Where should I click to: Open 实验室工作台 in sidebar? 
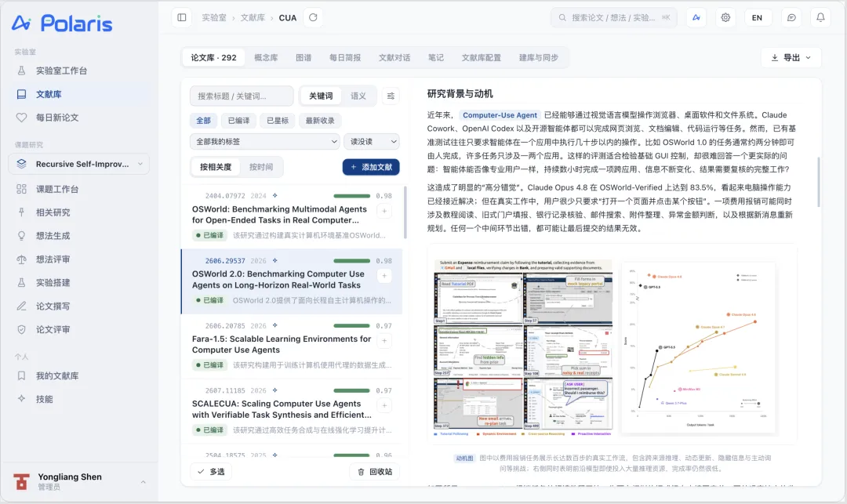click(x=79, y=71)
